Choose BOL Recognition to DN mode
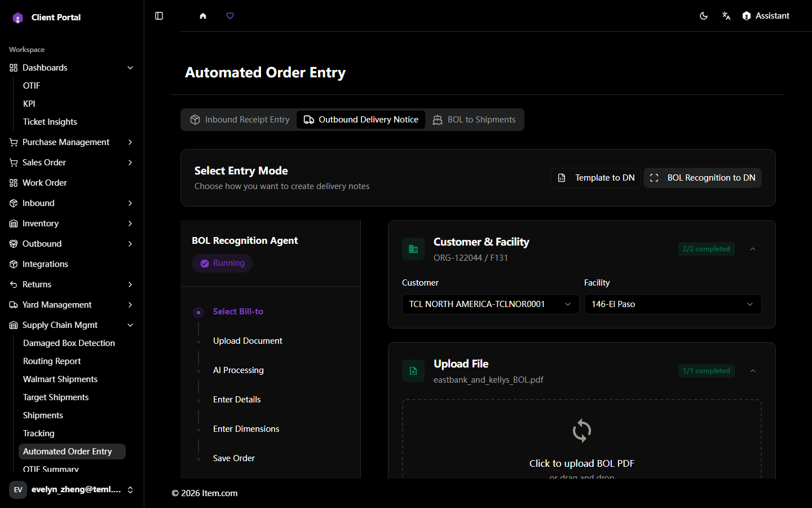The image size is (812, 508). [703, 178]
